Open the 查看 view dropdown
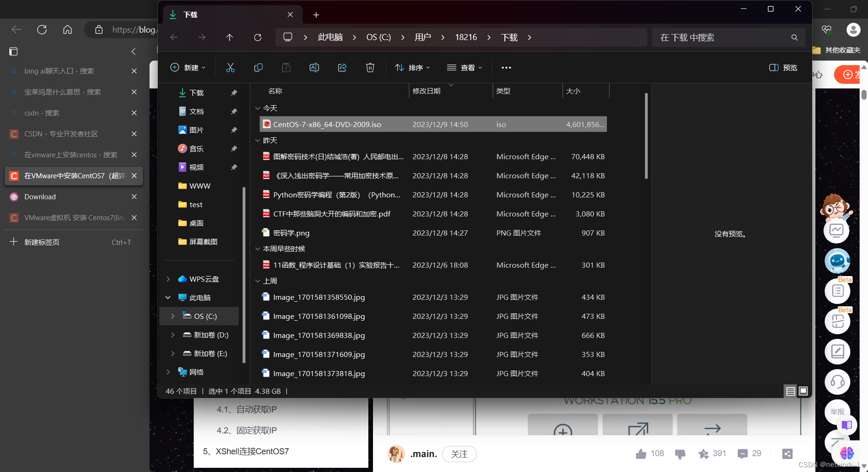 464,67
